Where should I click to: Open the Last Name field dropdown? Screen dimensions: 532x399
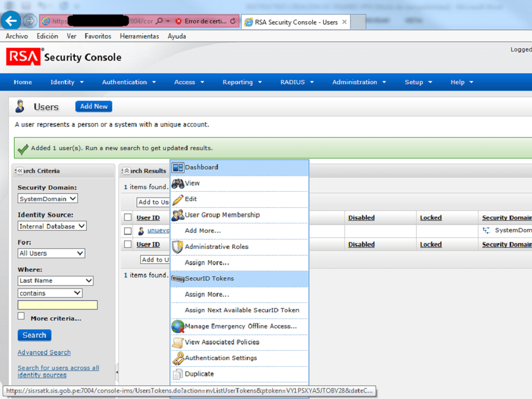56,281
